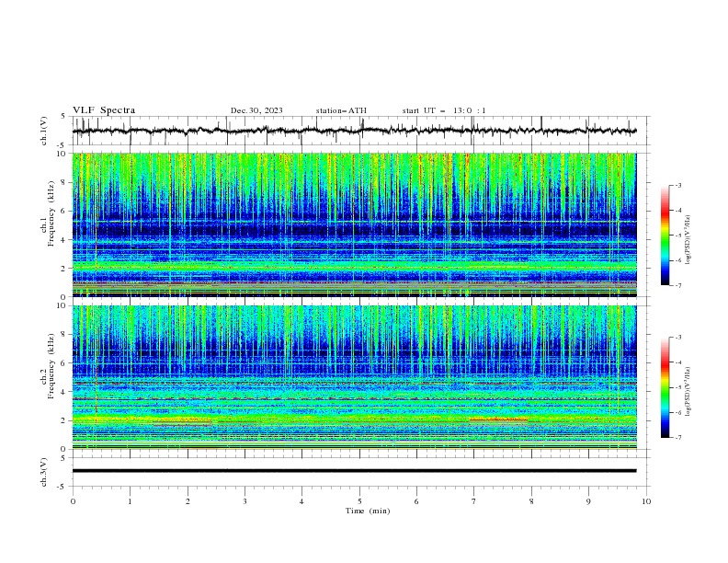728x563 pixels.
Task: Click the red 2 kHz burst in ch.2 between 7 and 8 min
Action: click(x=498, y=419)
